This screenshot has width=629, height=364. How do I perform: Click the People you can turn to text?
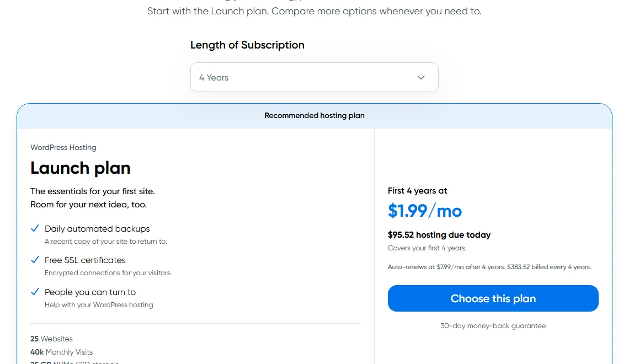click(90, 292)
